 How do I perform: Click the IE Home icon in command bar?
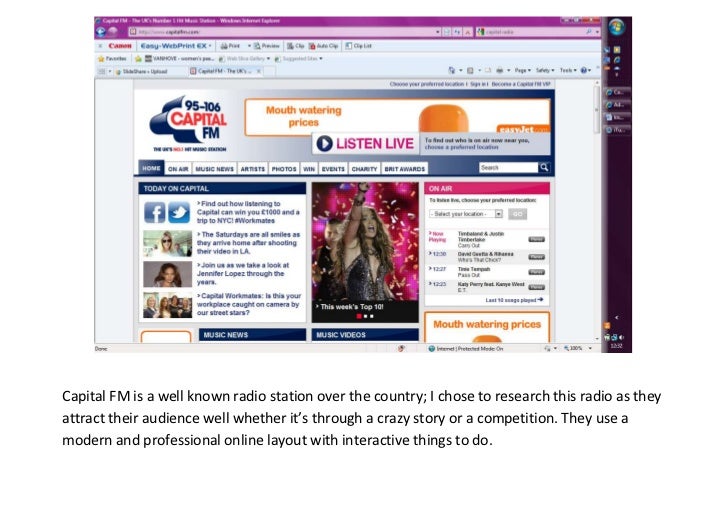point(451,71)
